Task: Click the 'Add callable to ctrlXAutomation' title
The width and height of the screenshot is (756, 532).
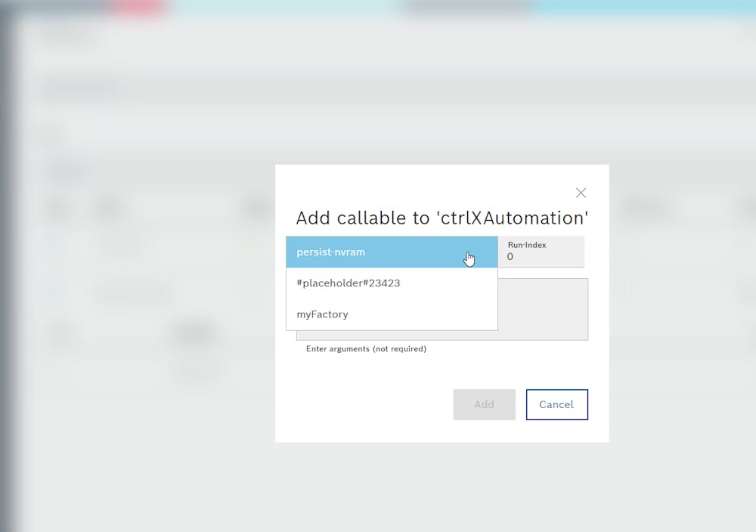Action: pyautogui.click(x=442, y=218)
